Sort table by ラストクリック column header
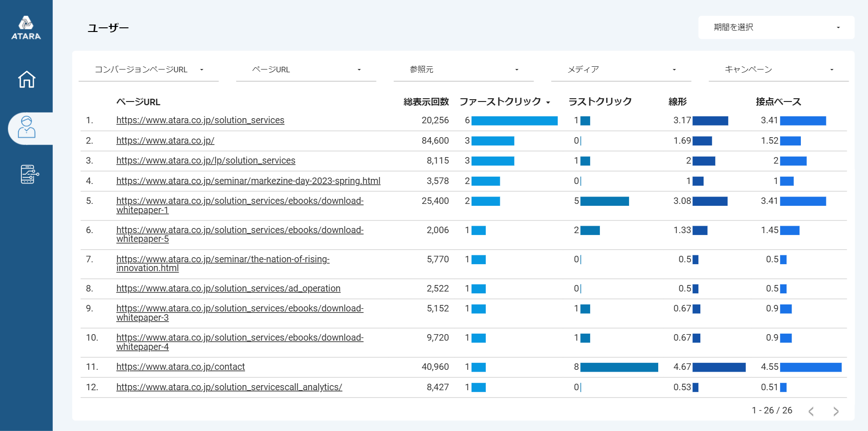 pos(600,102)
